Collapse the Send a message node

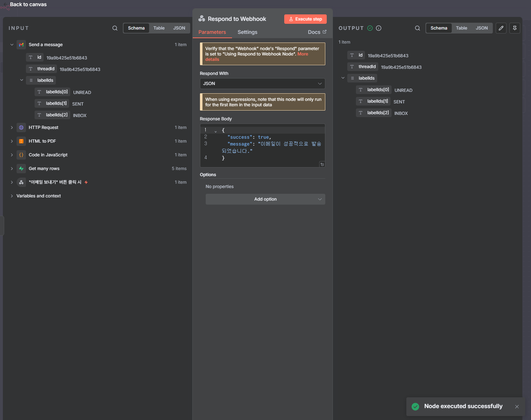click(12, 45)
